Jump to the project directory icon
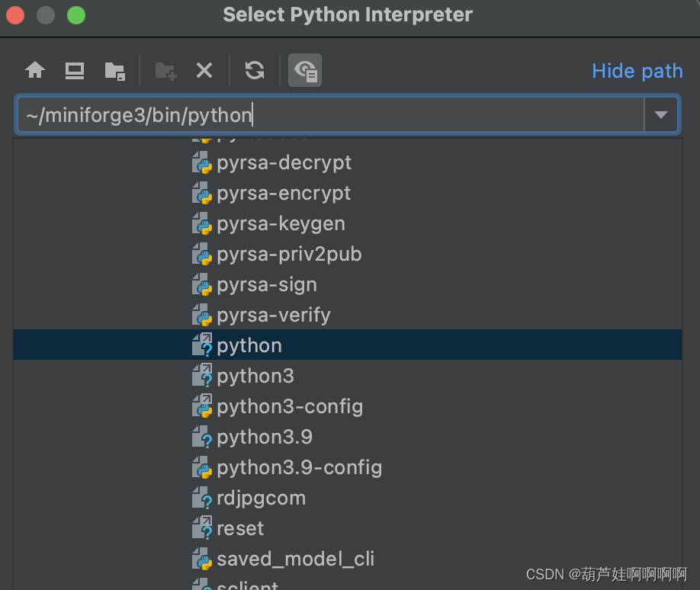Image resolution: width=700 pixels, height=590 pixels. (114, 71)
